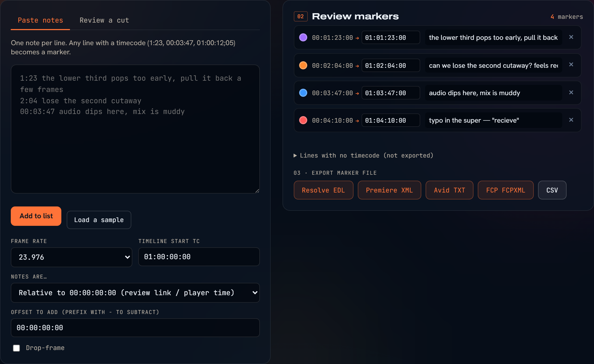Remove the lower third marker at 00:01:23:00
The image size is (594, 364).
click(x=571, y=37)
